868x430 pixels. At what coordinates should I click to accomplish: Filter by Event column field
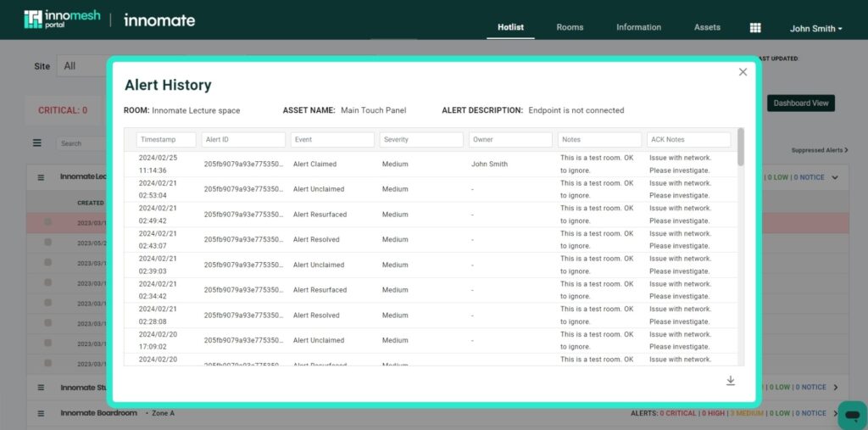pos(332,140)
